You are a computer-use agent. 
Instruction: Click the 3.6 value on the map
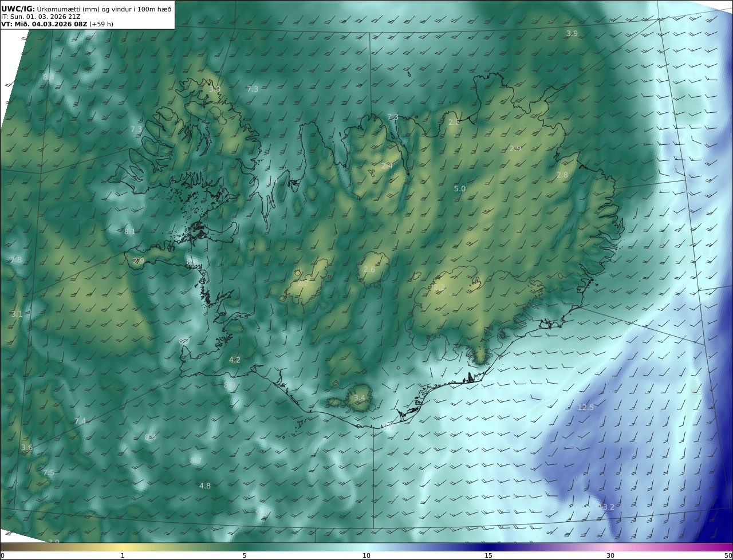(26, 448)
